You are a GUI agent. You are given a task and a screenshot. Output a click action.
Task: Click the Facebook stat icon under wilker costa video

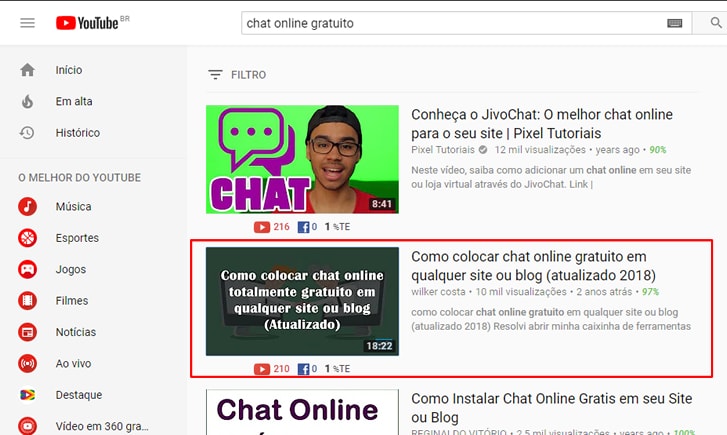pyautogui.click(x=303, y=369)
